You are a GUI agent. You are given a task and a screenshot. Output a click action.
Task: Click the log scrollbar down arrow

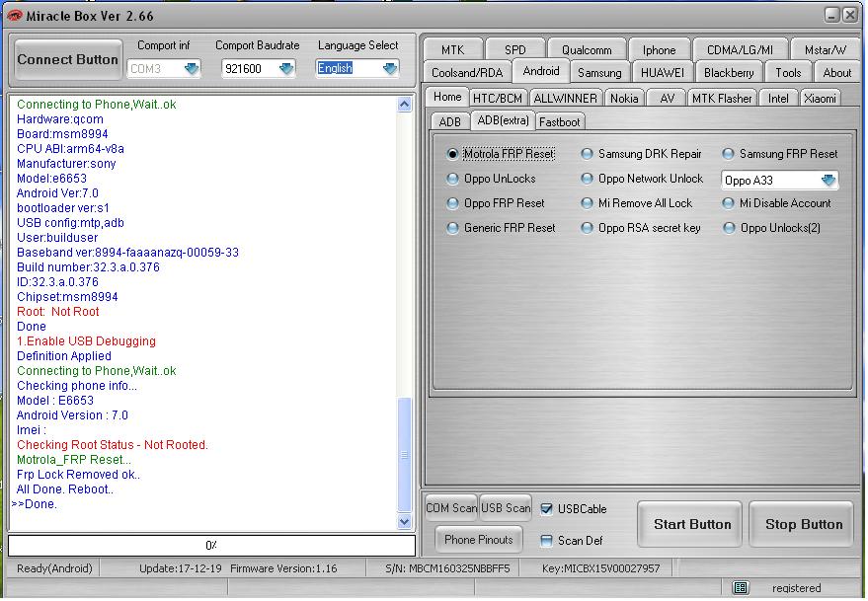[405, 521]
